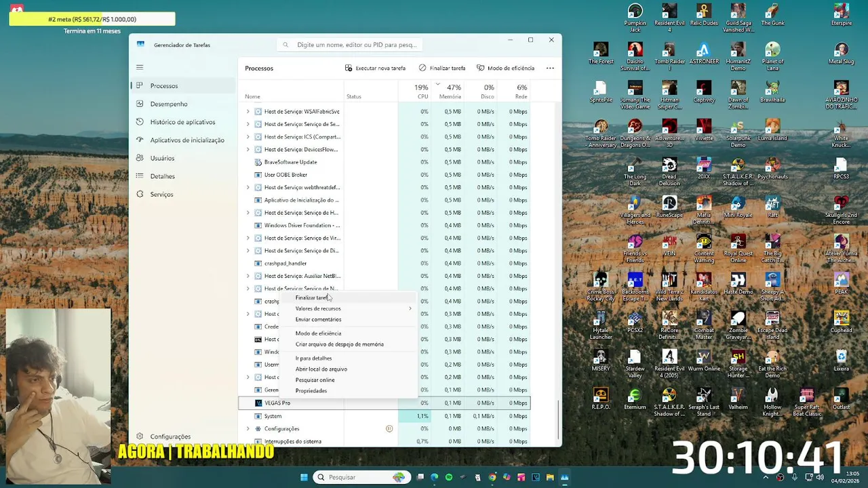The height and width of the screenshot is (488, 868).
Task: Sort processes by the Disco column
Action: click(482, 91)
